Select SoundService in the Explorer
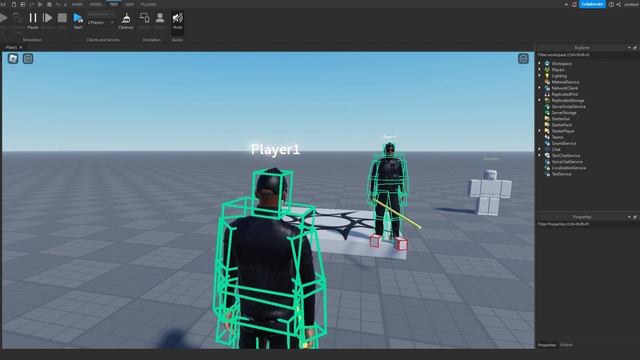Image resolution: width=640 pixels, height=360 pixels. pos(564,143)
